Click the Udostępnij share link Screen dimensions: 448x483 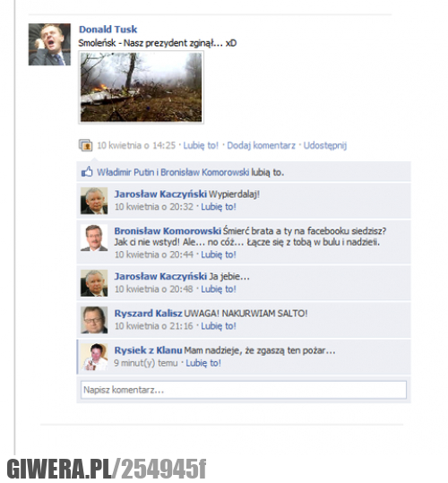pyautogui.click(x=325, y=145)
